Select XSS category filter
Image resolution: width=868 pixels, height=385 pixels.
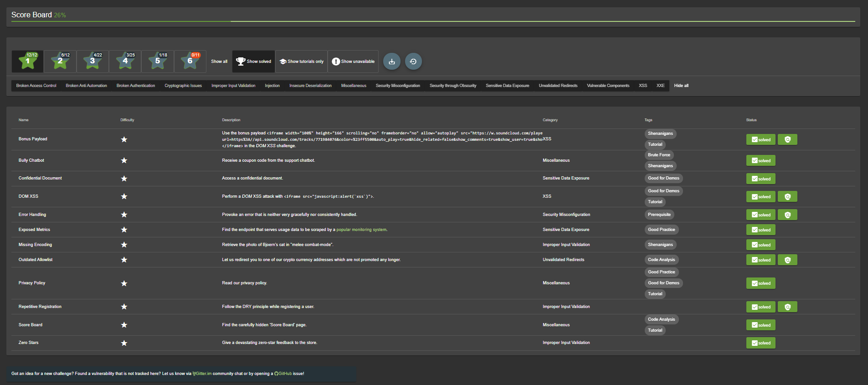[643, 86]
